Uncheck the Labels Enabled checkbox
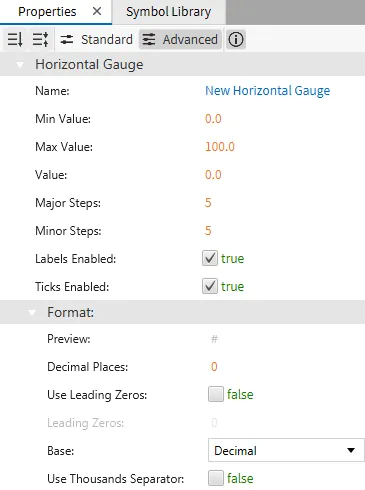 pos(210,258)
